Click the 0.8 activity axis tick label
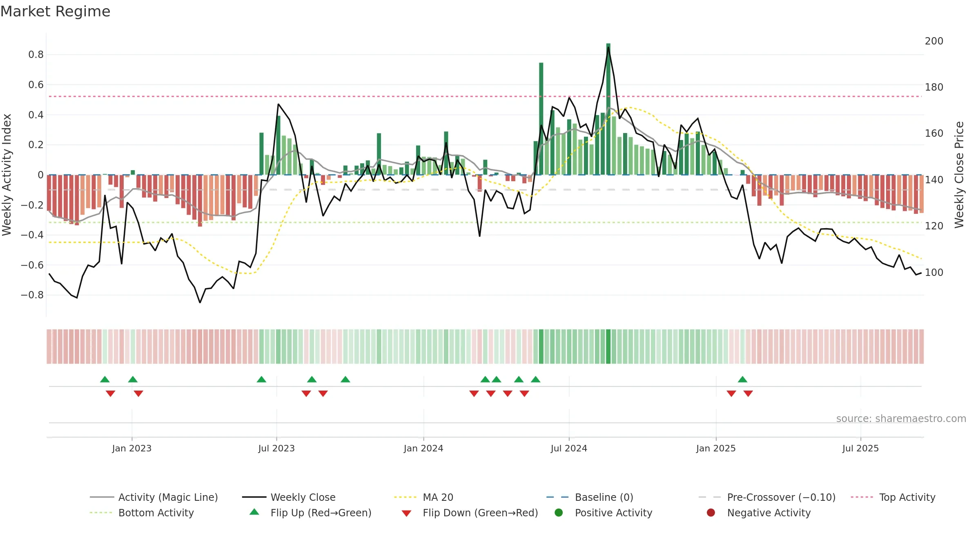 (36, 54)
